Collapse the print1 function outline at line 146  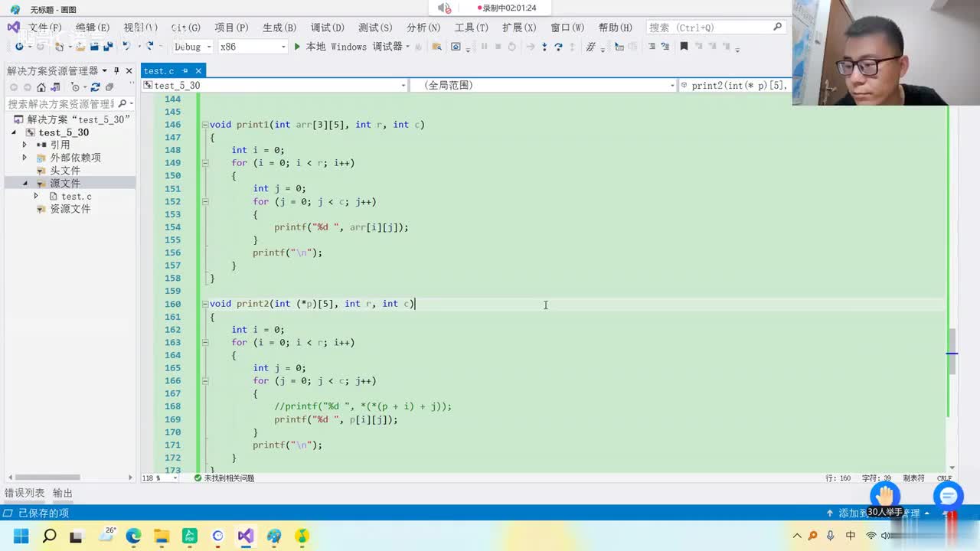[204, 125]
